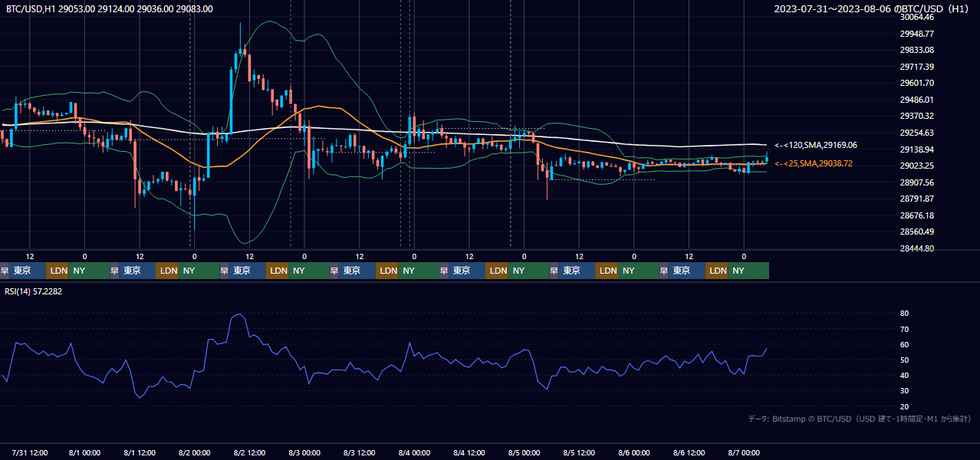Click the 8/1 00:00 time axis label

85,452
